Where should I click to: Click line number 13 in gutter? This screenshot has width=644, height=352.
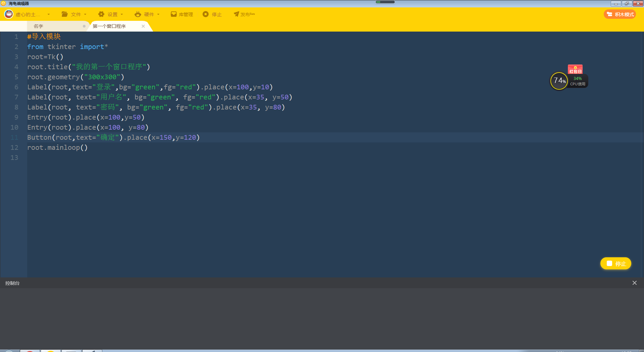(x=14, y=158)
